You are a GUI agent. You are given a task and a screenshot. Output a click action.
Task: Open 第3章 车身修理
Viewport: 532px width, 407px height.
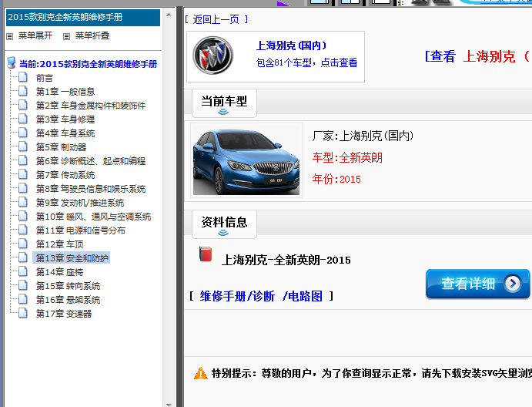pos(65,119)
